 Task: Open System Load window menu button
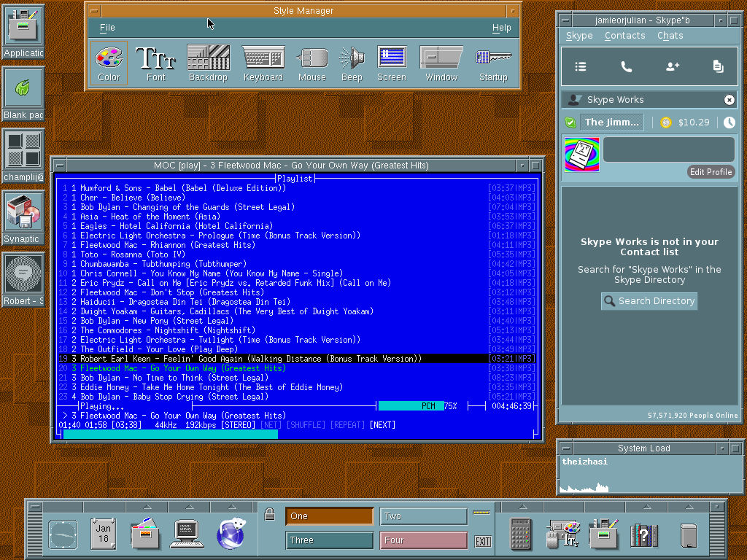(566, 448)
